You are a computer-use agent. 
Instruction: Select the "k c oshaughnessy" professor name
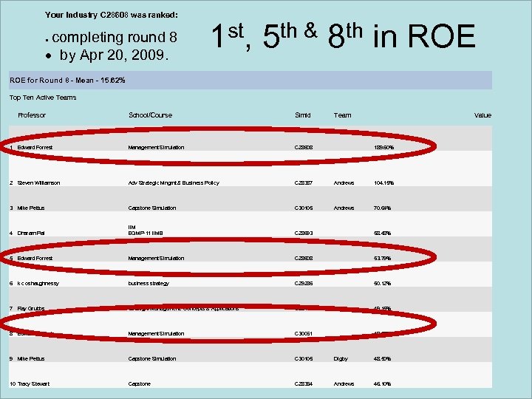[38, 283]
